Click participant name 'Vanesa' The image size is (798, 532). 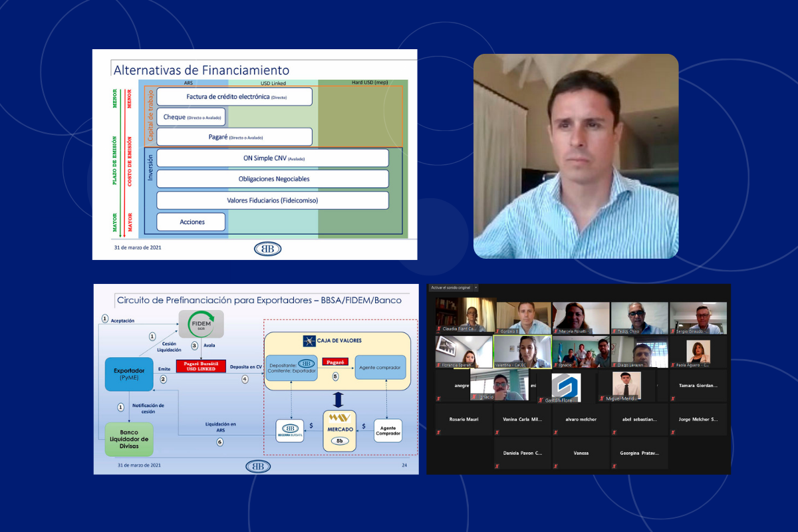581,453
